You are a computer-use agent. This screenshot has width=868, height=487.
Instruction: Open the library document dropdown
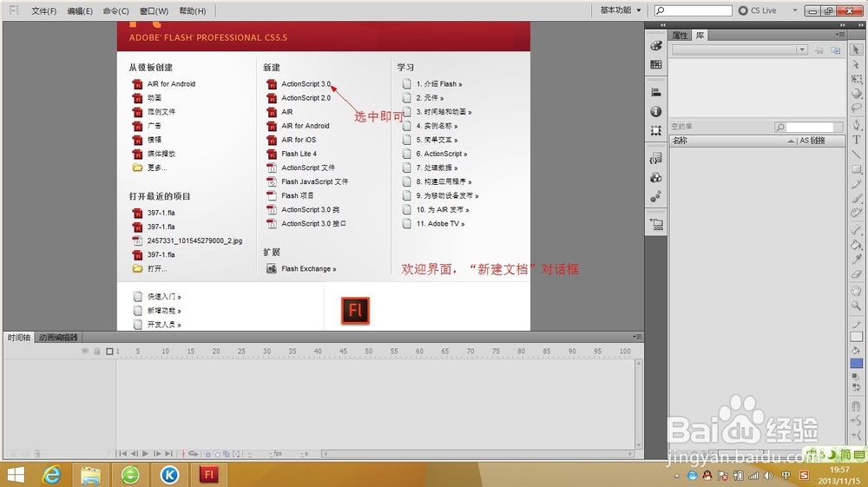[x=739, y=49]
